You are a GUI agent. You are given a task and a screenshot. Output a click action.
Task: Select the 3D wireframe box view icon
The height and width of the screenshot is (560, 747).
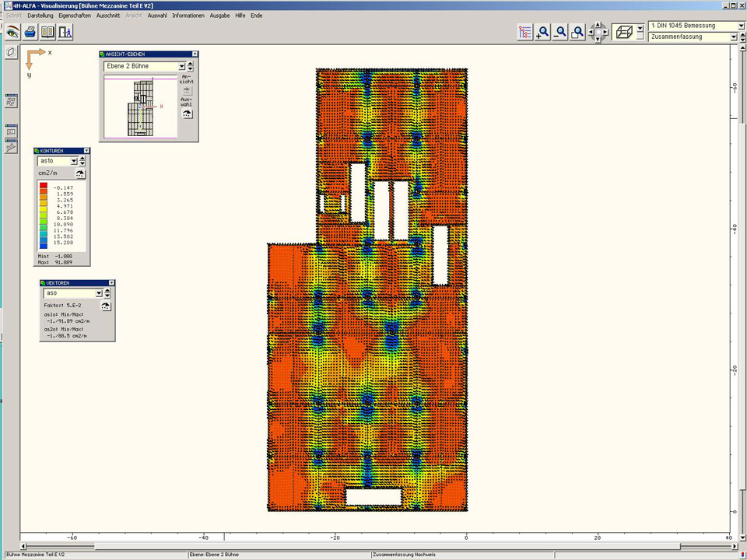click(622, 32)
